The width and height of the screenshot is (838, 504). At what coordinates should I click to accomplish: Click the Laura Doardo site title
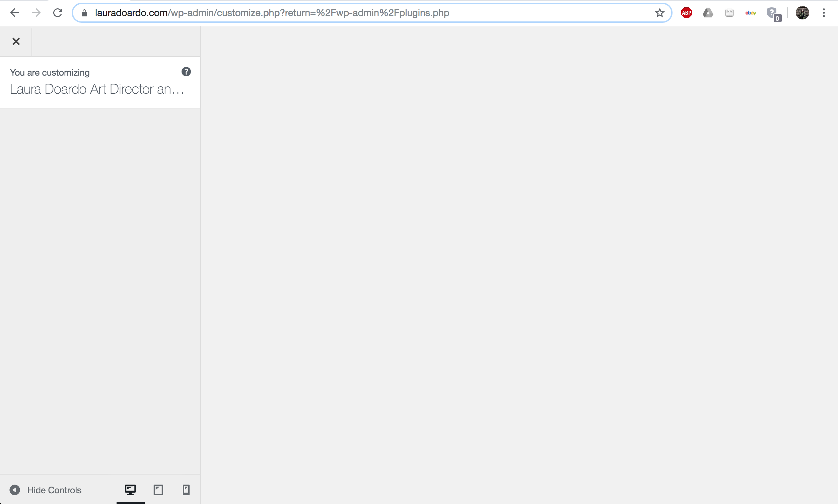coord(97,89)
